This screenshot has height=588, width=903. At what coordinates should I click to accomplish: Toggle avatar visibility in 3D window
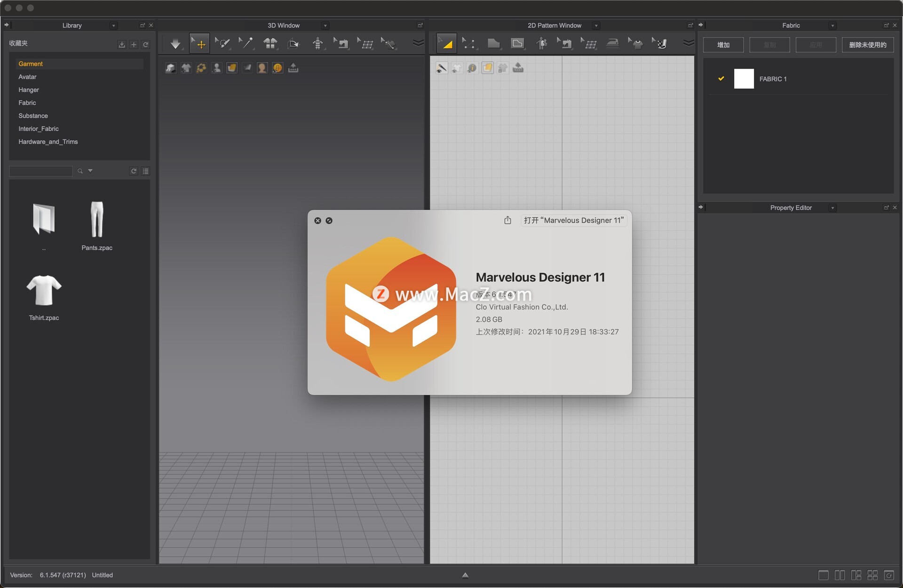point(216,68)
